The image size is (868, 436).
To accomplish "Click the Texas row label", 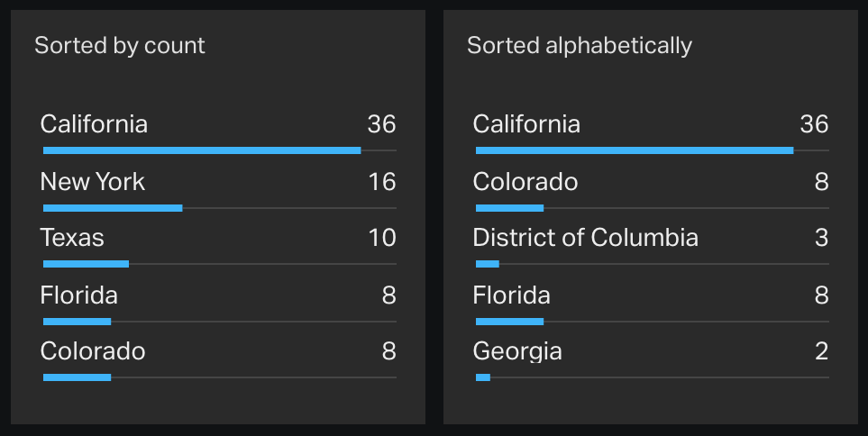I will click(72, 238).
